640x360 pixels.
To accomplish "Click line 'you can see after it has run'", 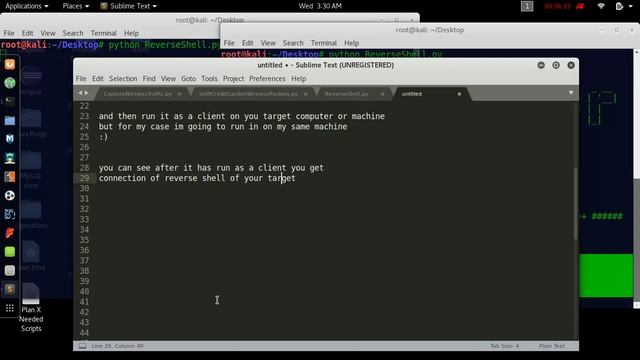I will pos(211,168).
